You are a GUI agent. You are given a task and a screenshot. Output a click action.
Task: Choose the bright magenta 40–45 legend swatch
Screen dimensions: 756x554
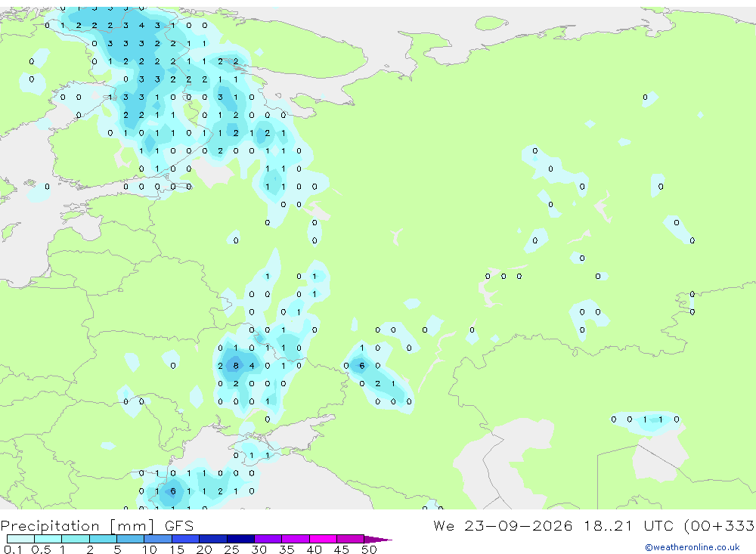323,539
